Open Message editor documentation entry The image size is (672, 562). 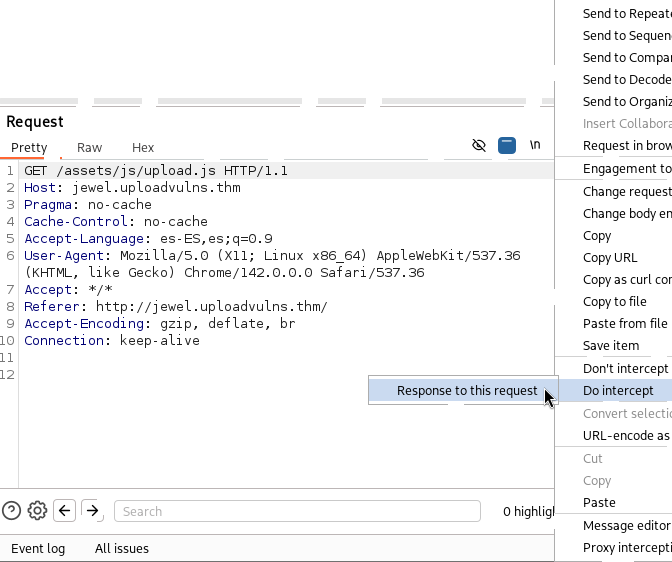click(x=613, y=525)
